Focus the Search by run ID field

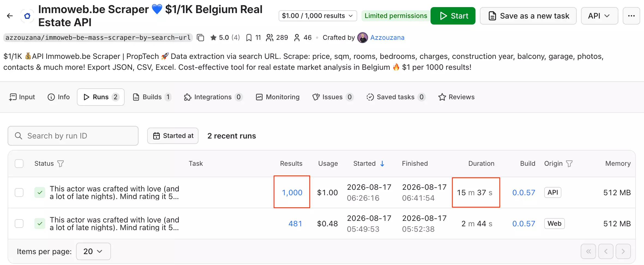(73, 136)
